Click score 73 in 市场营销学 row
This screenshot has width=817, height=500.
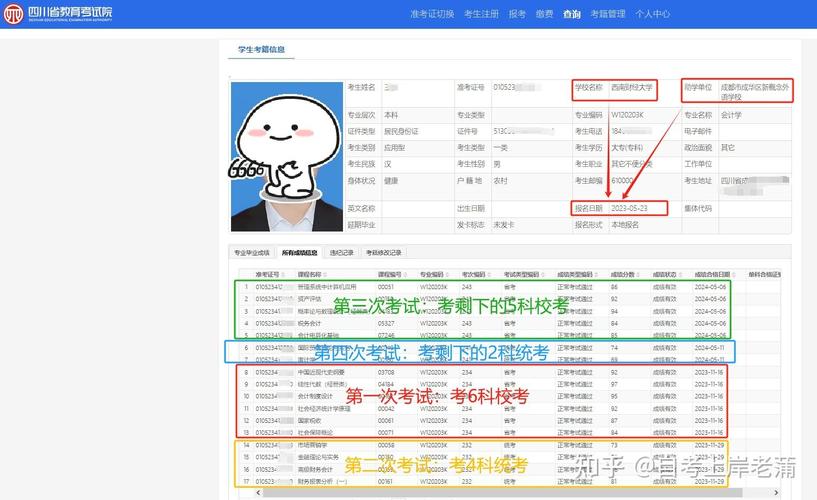coord(614,445)
